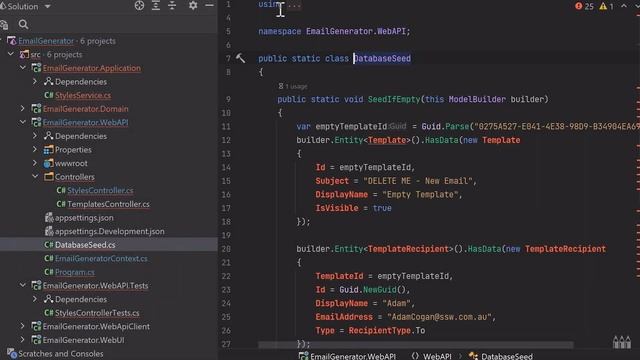Collapse the src folder
640x360 pixels.
11,54
